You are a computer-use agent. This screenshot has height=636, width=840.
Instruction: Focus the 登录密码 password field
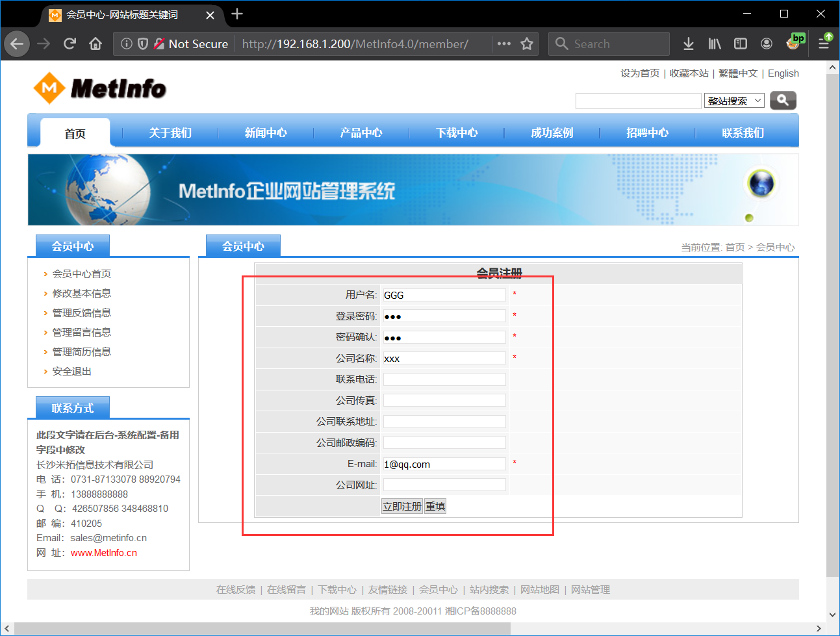pyautogui.click(x=444, y=316)
